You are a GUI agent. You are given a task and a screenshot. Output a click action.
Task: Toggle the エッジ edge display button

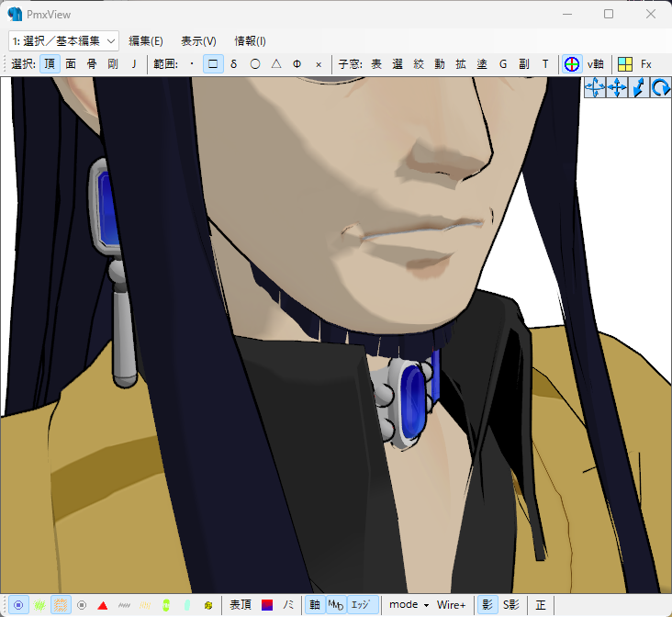(362, 605)
